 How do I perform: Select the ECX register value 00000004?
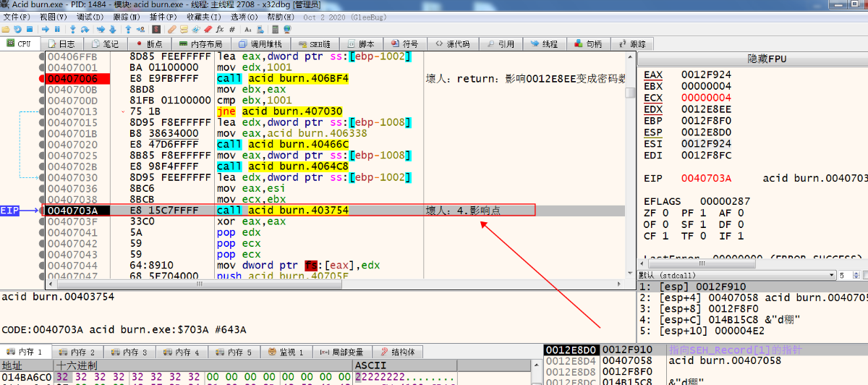[x=706, y=98]
